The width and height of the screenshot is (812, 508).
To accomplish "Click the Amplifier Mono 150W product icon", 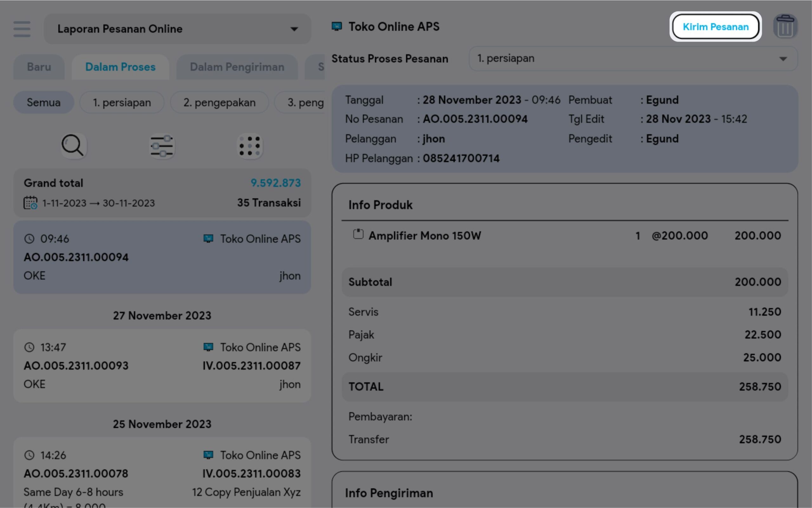I will [358, 234].
